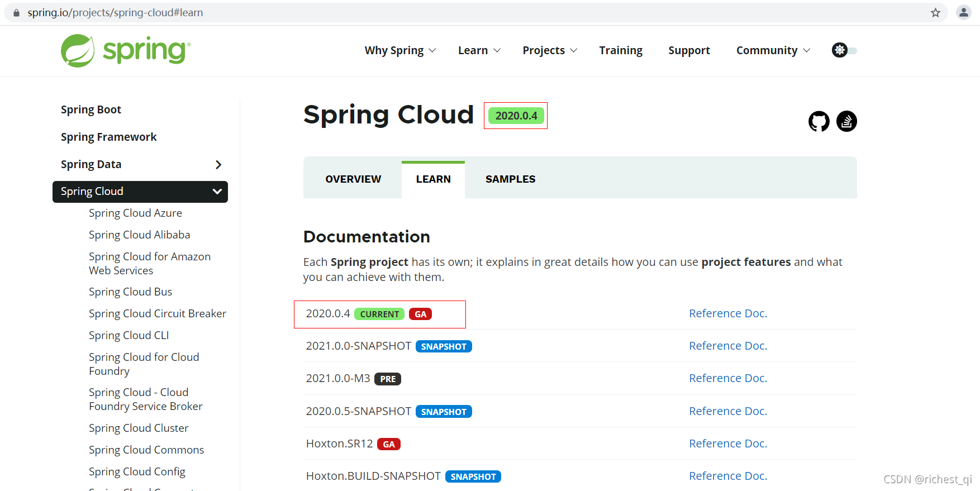The width and height of the screenshot is (980, 491).
Task: Open Reference Doc. for 2020.0.4
Action: click(727, 313)
